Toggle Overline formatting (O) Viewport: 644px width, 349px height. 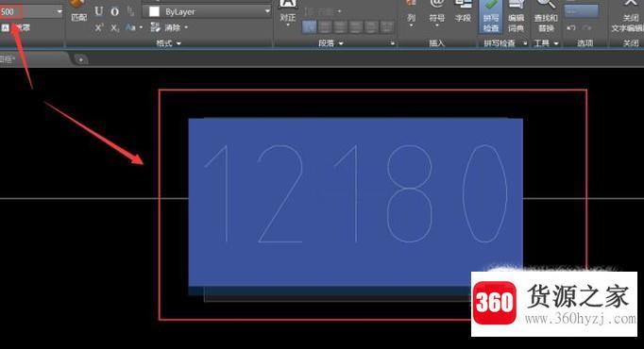click(115, 11)
